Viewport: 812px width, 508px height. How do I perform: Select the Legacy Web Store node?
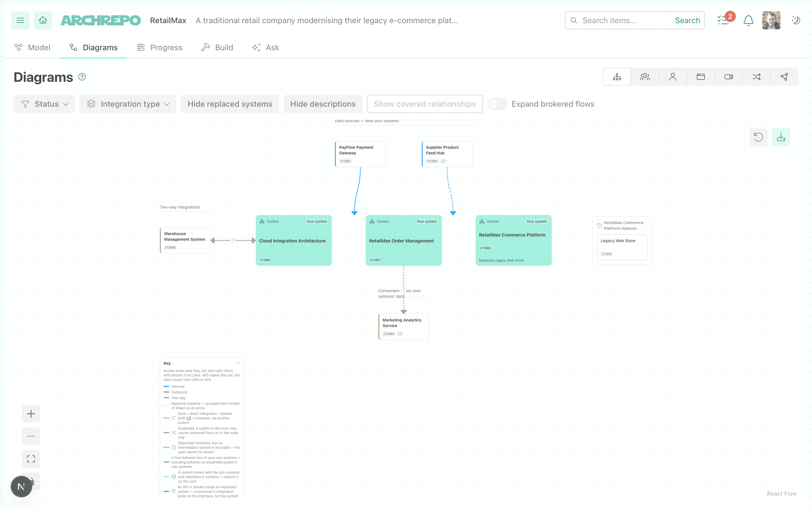click(x=622, y=247)
